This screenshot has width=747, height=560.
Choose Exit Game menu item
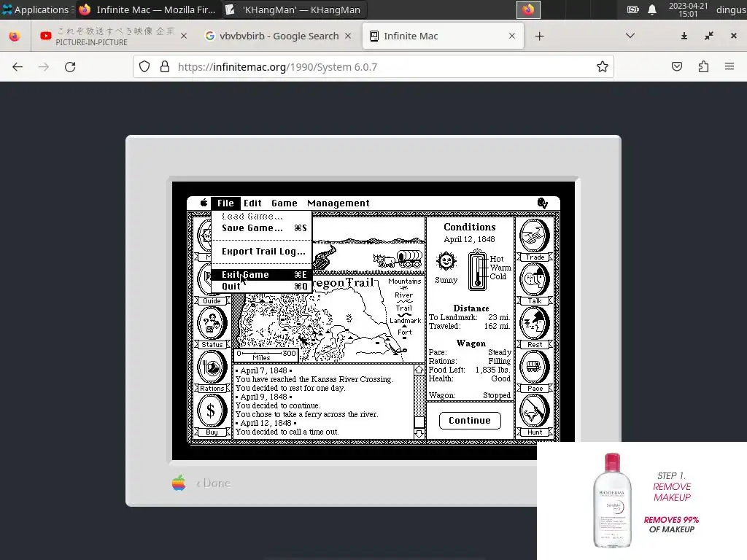262,275
